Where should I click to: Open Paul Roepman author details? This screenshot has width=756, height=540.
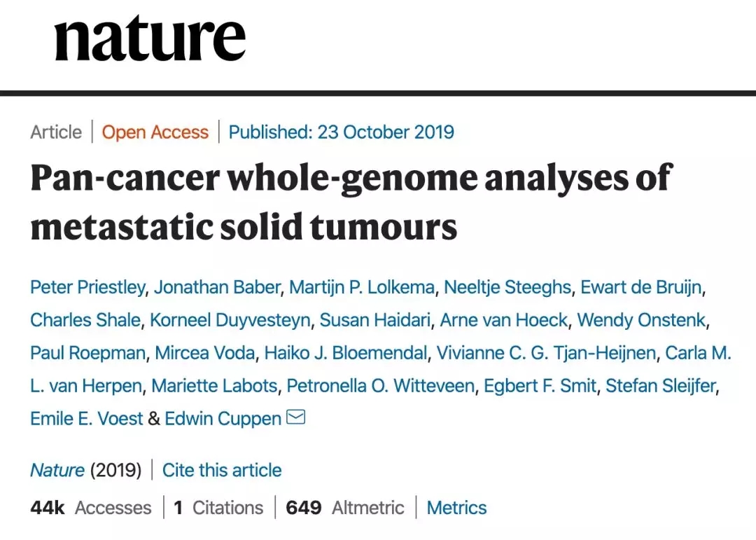(x=87, y=353)
